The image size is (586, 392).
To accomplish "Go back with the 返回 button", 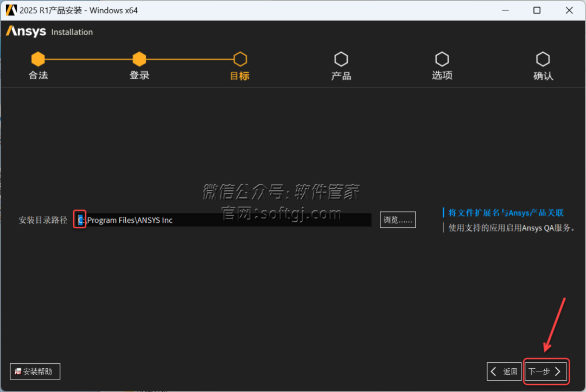I will pyautogui.click(x=504, y=371).
